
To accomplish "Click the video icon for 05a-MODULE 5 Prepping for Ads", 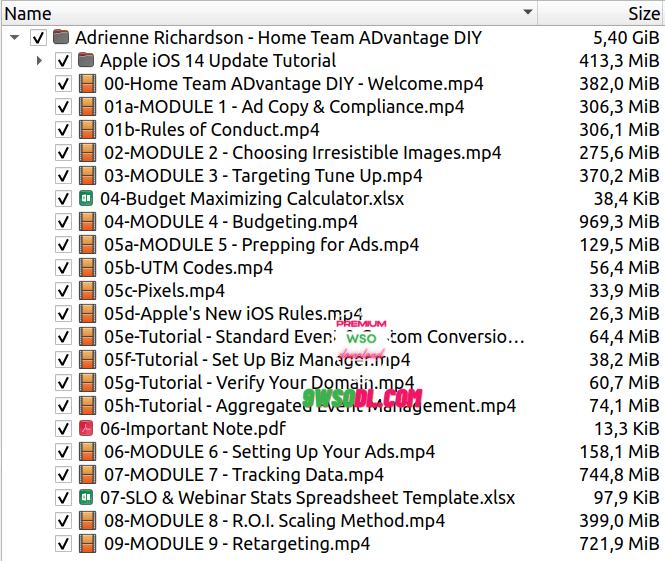I will pos(87,245).
